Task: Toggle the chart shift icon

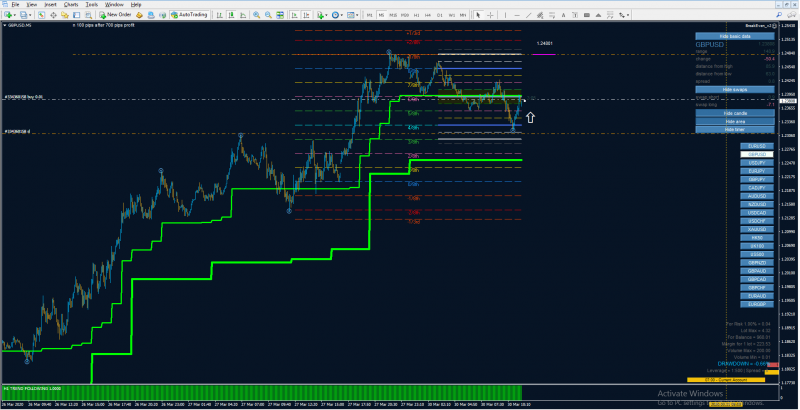Action: click(306, 15)
